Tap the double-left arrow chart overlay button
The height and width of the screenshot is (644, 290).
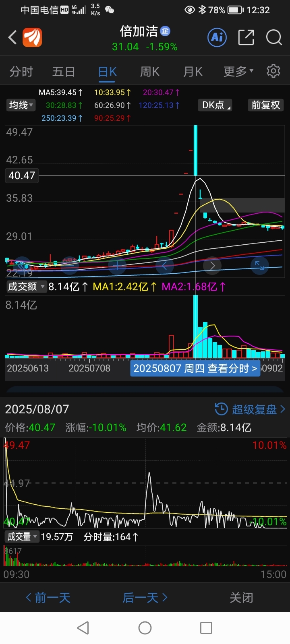point(22,266)
